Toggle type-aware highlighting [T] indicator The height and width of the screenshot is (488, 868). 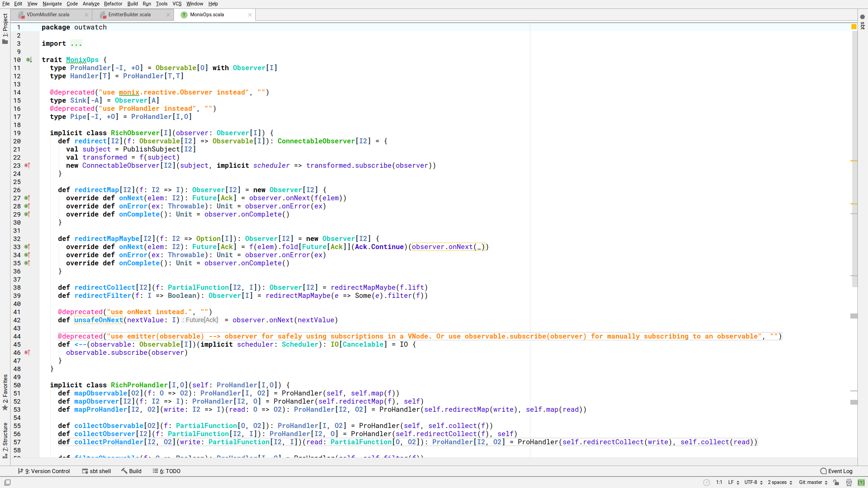pos(861,482)
